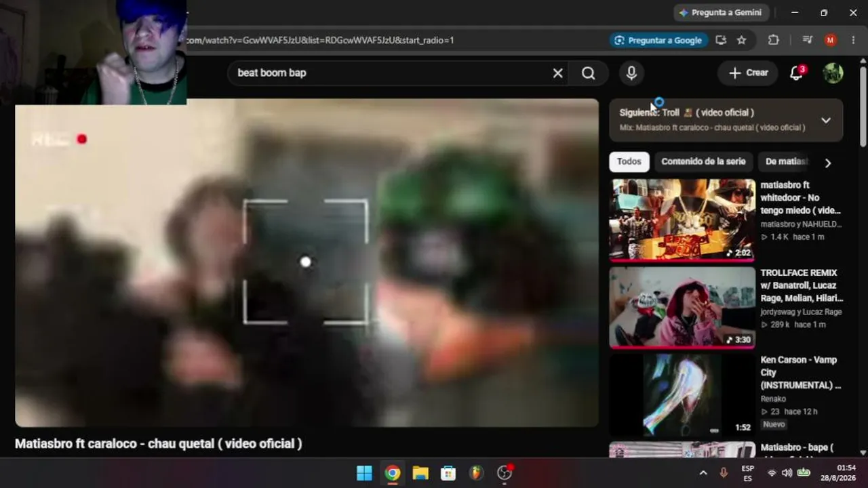Viewport: 868px width, 488px height.
Task: Clear the YouTube search box text
Action: 557,73
